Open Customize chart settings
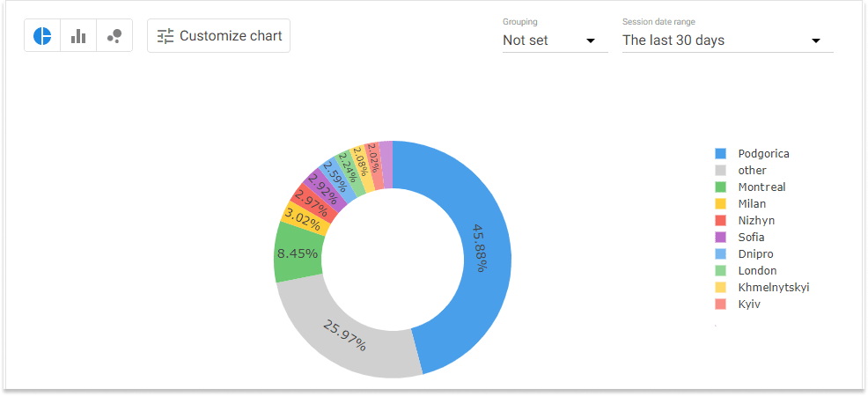The width and height of the screenshot is (868, 396). coord(218,36)
